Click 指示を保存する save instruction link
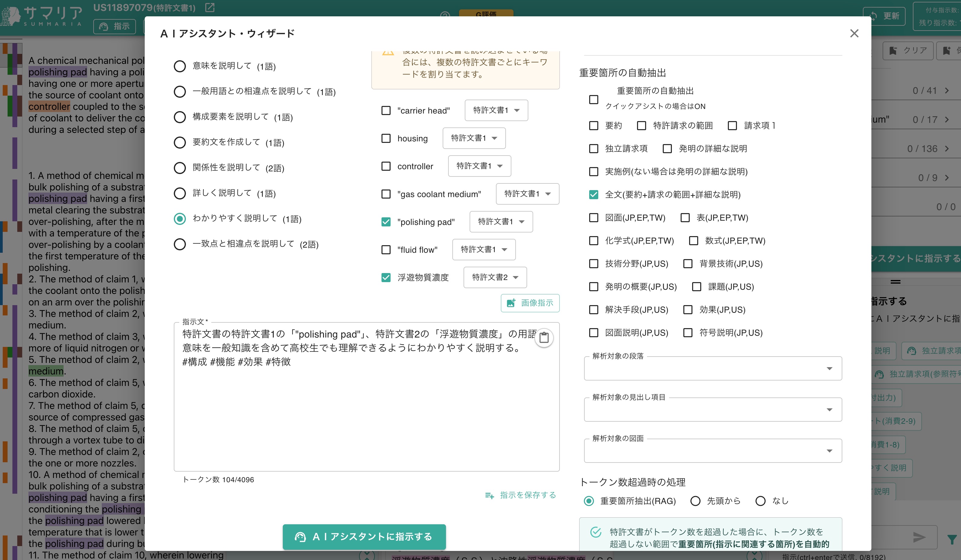The image size is (961, 560). (520, 495)
